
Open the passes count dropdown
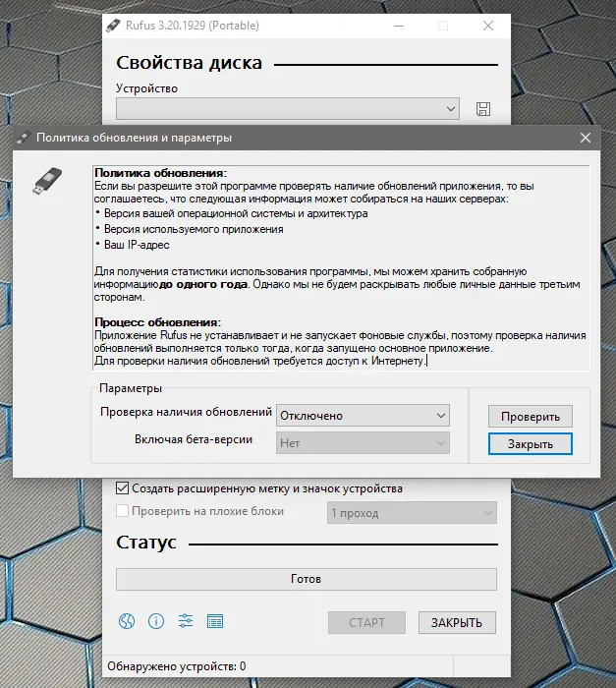[412, 512]
